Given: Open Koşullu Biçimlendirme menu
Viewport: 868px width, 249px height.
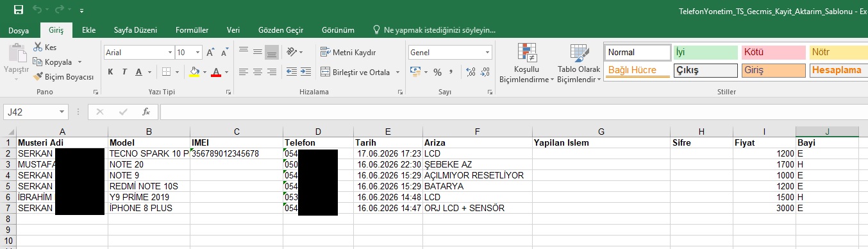Looking at the screenshot, I should (x=527, y=64).
